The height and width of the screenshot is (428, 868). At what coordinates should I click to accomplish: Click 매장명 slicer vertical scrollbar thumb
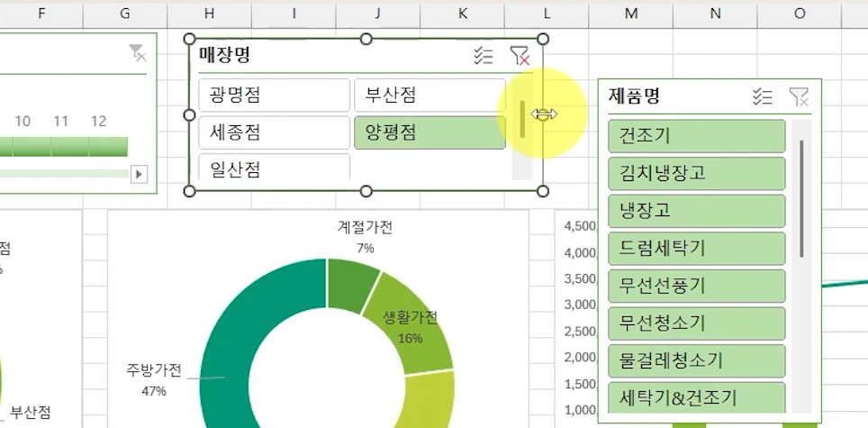pos(522,119)
